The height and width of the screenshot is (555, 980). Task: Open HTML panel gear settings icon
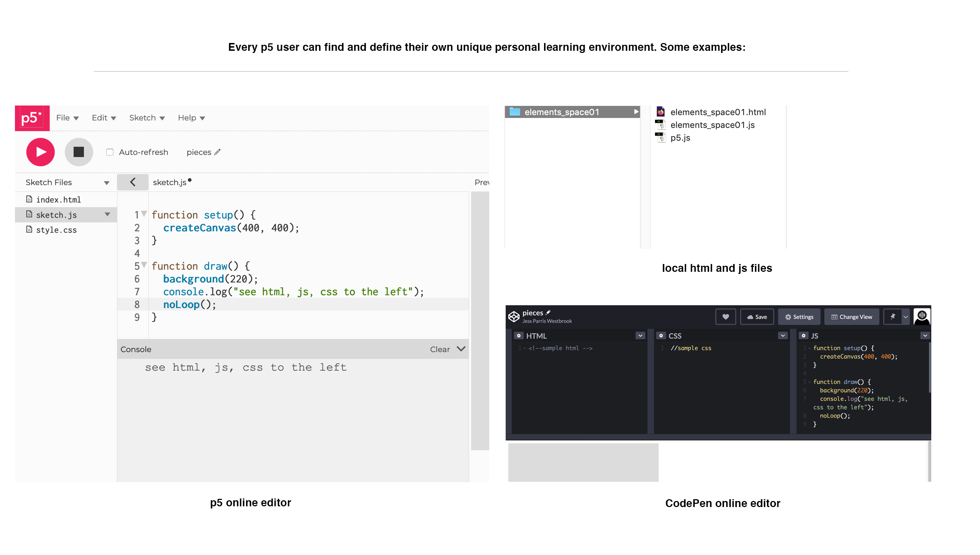518,335
